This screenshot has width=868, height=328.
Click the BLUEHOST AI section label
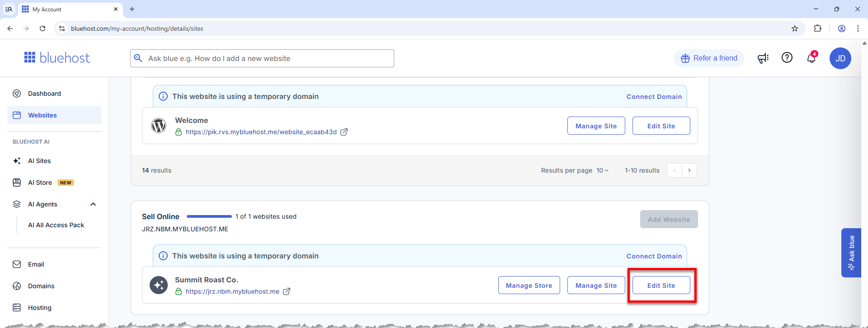[x=31, y=142]
